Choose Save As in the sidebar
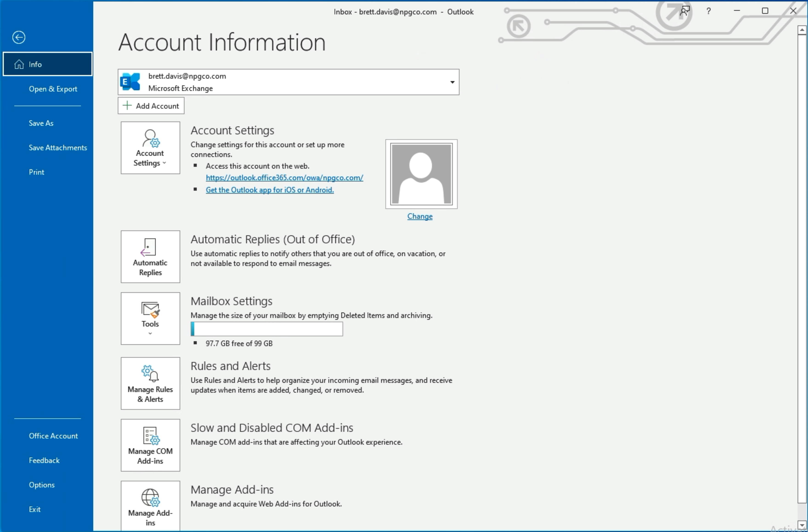 click(41, 123)
